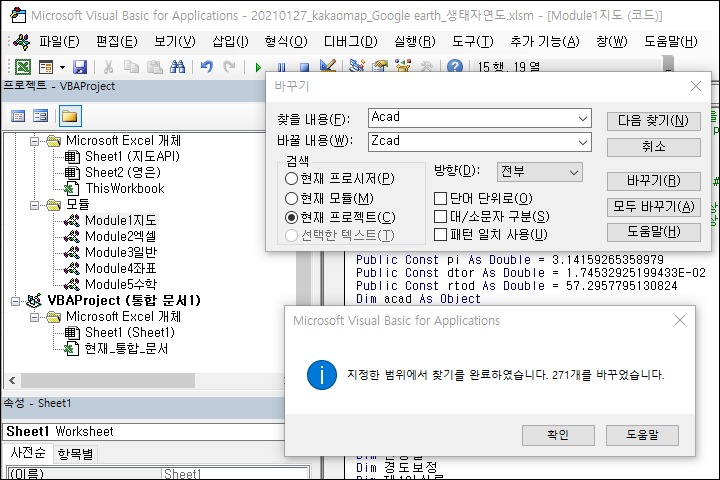This screenshot has width=720, height=480.
Task: Collapse the VBAProject (통합 문서1) node
Action: click(16, 301)
